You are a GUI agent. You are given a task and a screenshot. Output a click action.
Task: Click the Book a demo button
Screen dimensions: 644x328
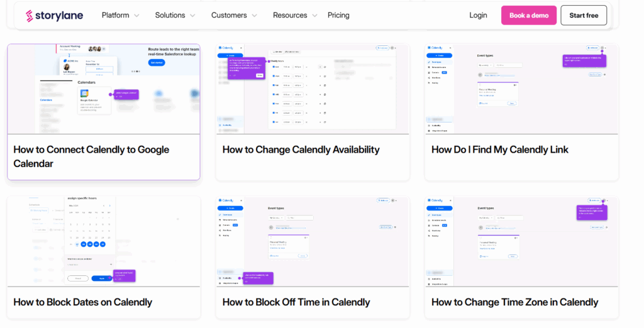pos(529,15)
